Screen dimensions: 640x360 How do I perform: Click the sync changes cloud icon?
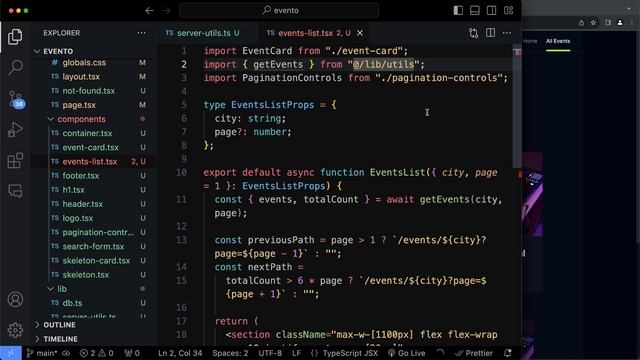66,353
